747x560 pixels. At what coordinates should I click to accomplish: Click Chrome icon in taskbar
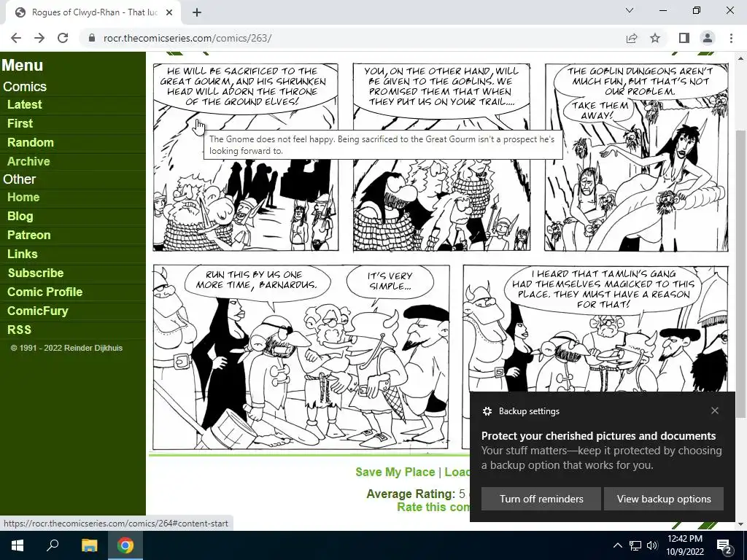125,545
